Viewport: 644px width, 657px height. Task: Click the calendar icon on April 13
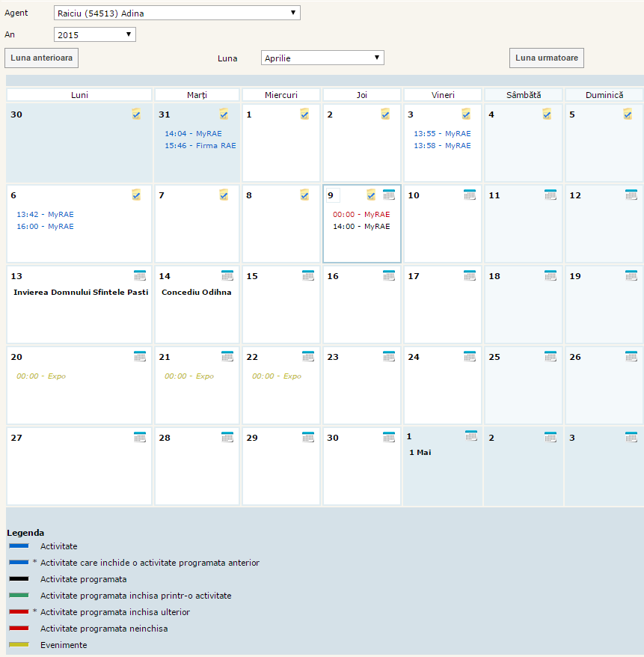140,275
